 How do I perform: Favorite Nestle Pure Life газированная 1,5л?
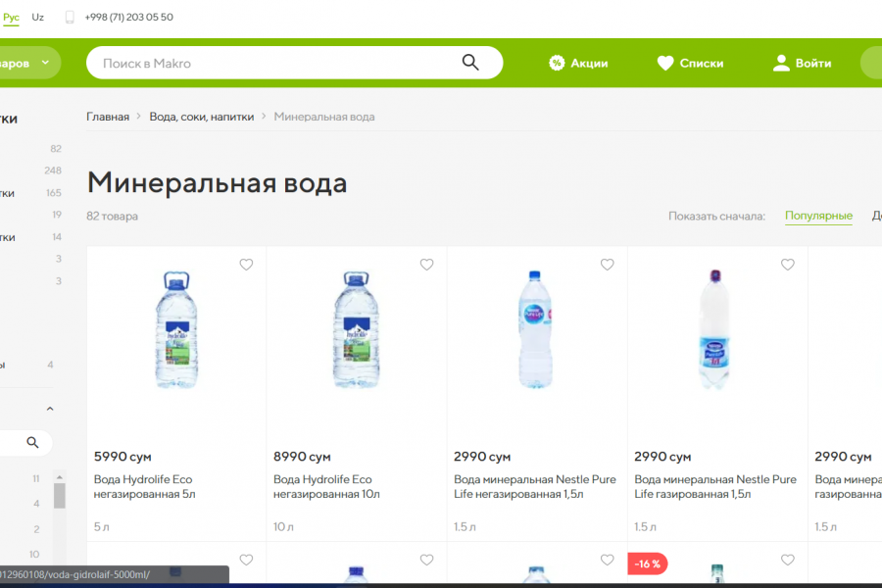click(788, 265)
